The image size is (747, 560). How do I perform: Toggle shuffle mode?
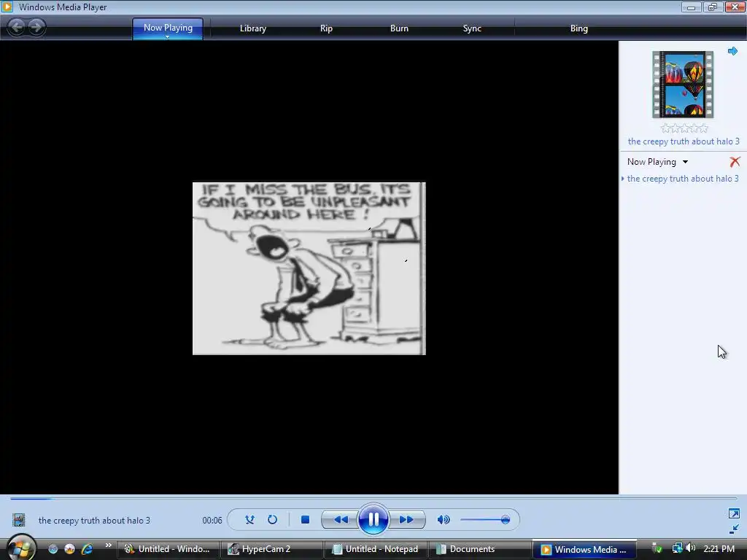coord(249,519)
